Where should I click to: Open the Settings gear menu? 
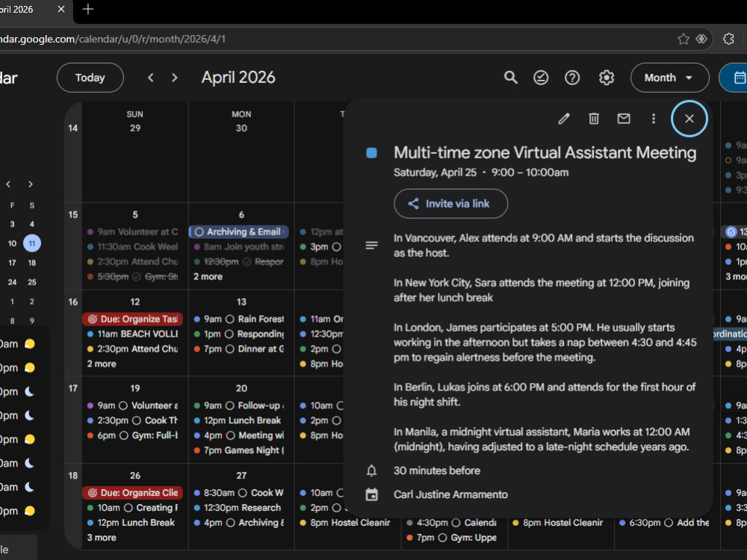[x=607, y=78]
